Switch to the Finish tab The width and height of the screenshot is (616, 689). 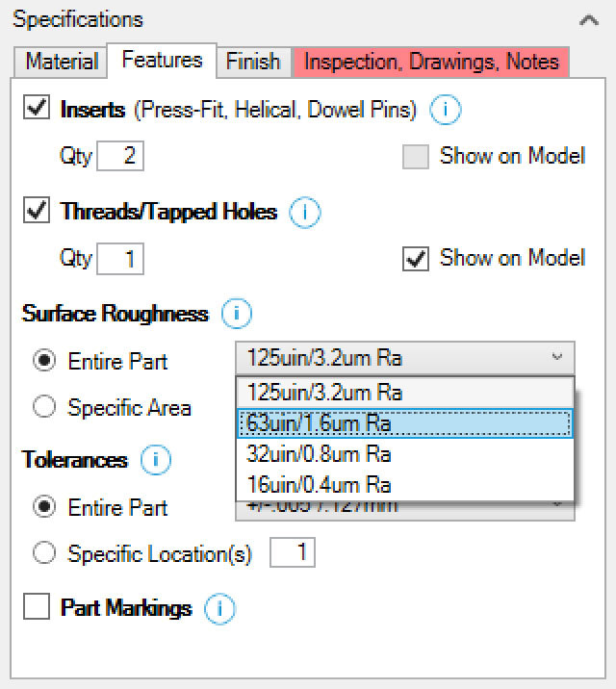pyautogui.click(x=253, y=62)
